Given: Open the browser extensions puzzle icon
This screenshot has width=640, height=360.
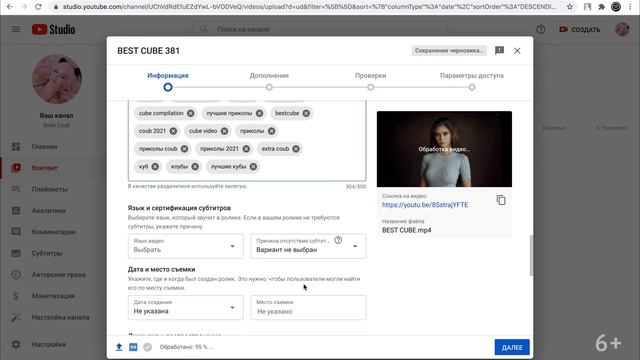Looking at the screenshot, I should tap(601, 7).
